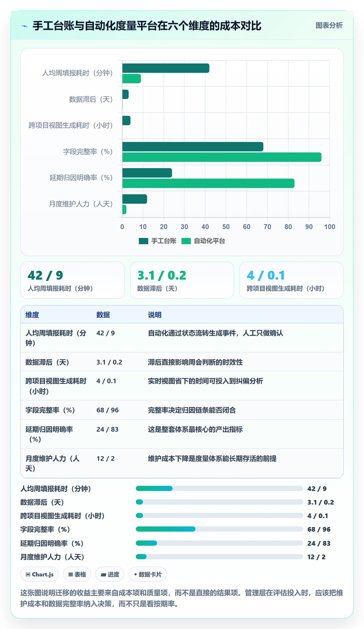Click the 自动化平台 bar for 延期归因明确率 in chart
Viewport: 364px width, 629px height.
click(x=208, y=183)
